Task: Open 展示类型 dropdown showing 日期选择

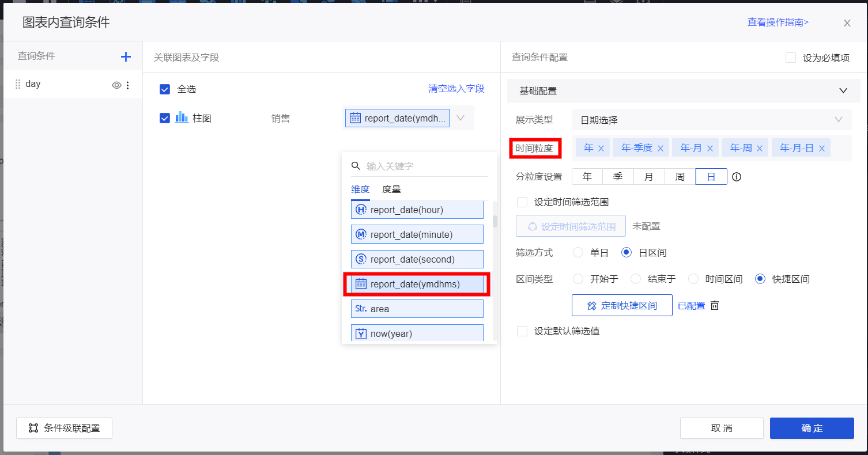Action: tap(711, 120)
